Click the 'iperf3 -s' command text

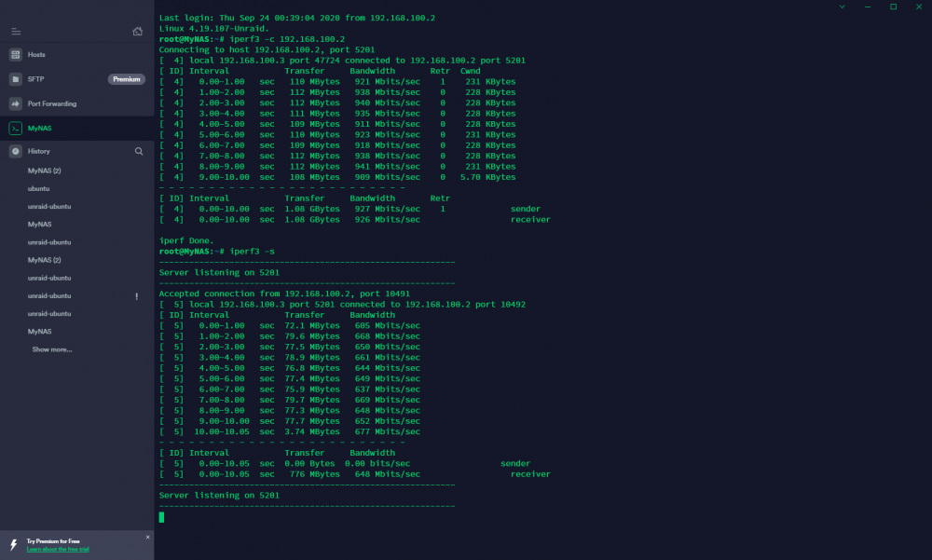pos(252,252)
